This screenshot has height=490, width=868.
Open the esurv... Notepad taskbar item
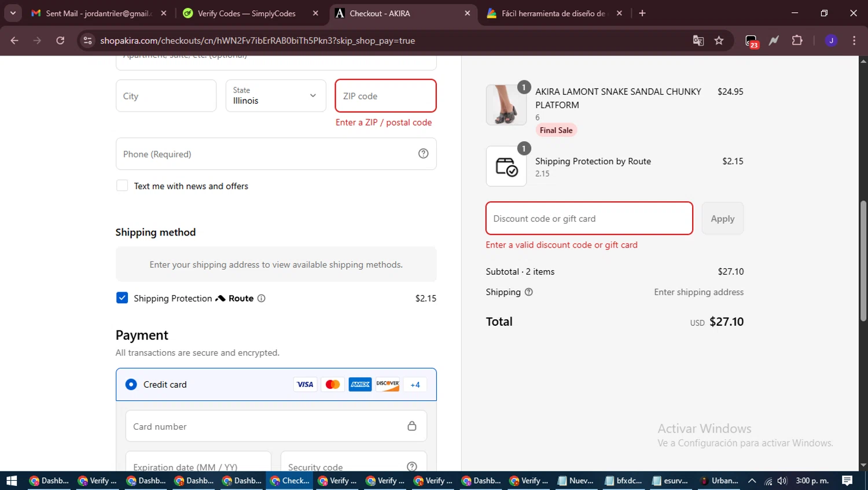tap(671, 481)
